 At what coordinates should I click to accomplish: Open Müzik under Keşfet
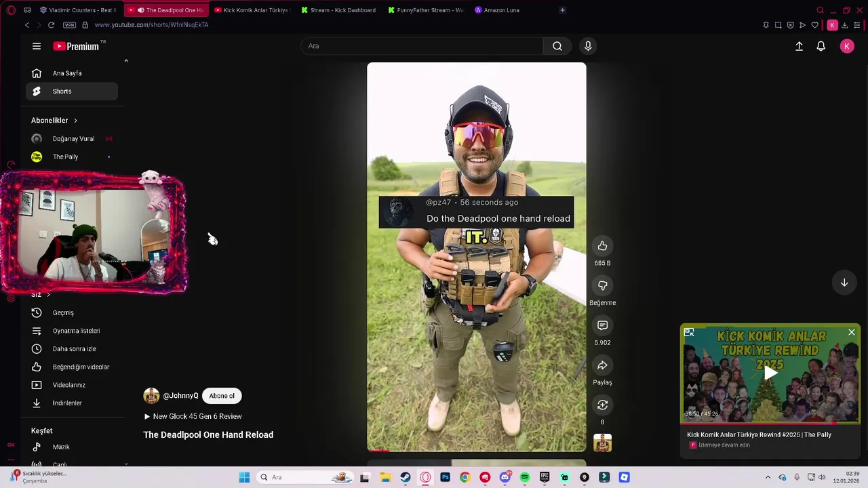[x=72, y=447]
